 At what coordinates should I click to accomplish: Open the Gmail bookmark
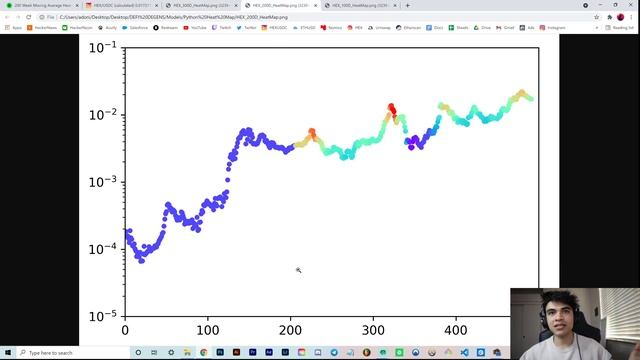click(x=505, y=28)
